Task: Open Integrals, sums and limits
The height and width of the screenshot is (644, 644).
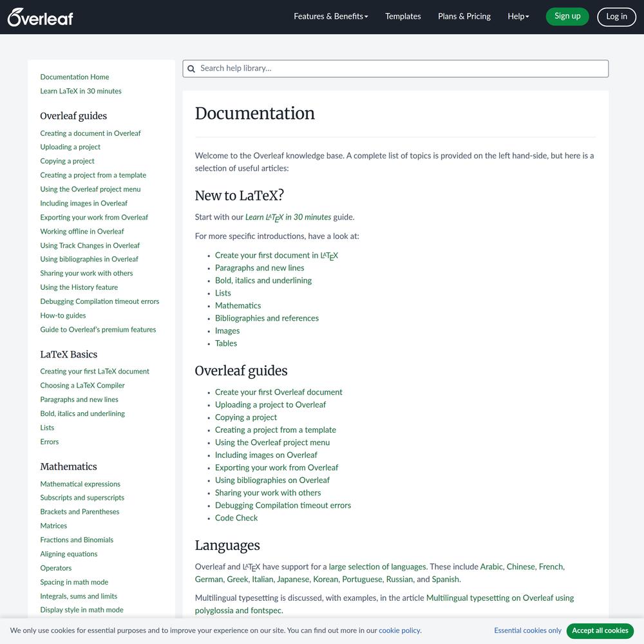Action: click(x=79, y=596)
